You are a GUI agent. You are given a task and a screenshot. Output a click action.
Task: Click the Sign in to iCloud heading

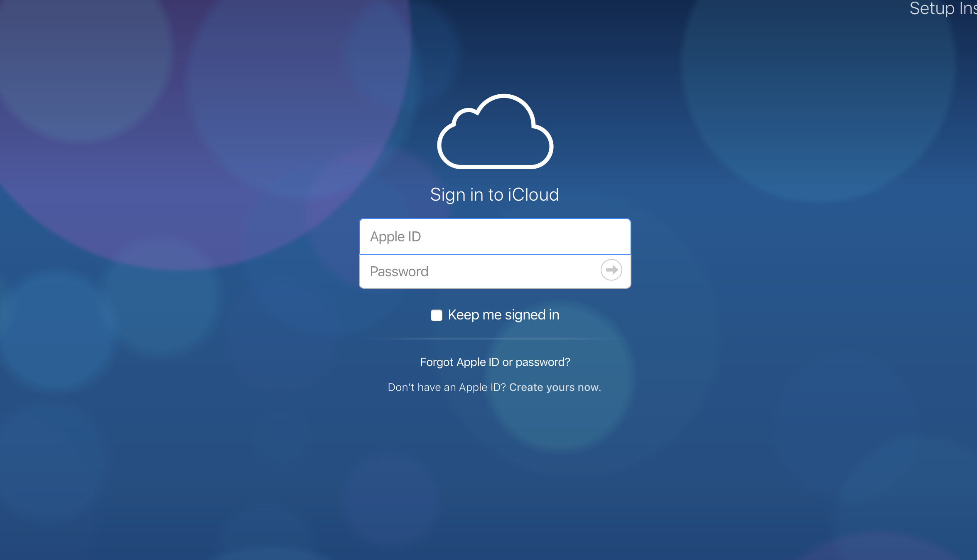tap(494, 195)
